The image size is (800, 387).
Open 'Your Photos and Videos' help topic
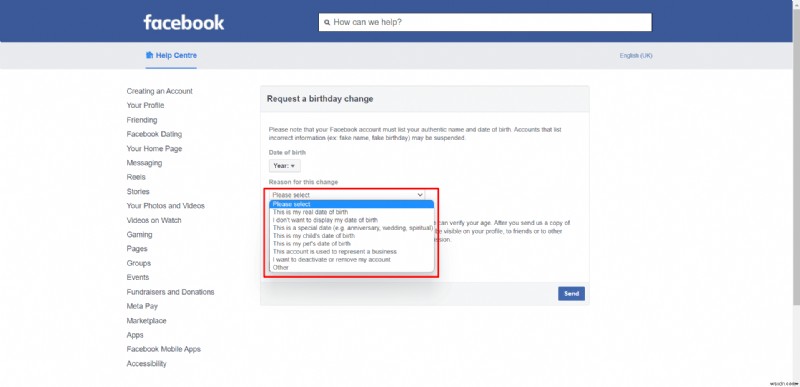tap(166, 206)
